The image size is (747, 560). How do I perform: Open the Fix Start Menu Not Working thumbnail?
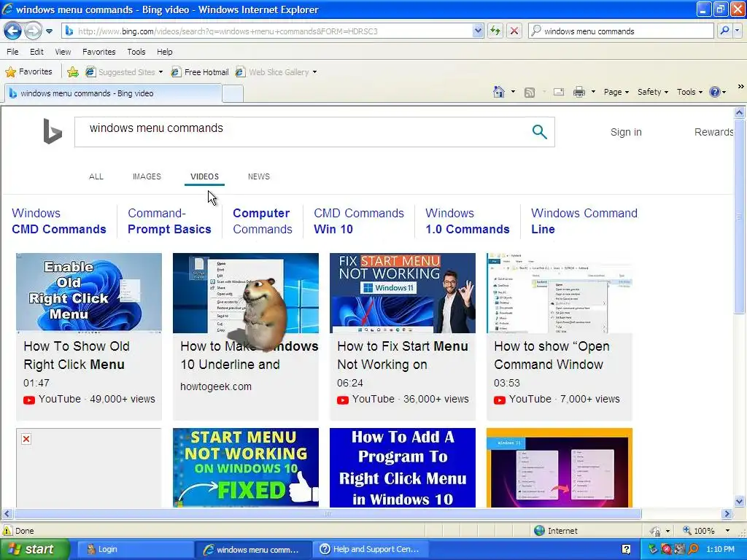pyautogui.click(x=403, y=293)
